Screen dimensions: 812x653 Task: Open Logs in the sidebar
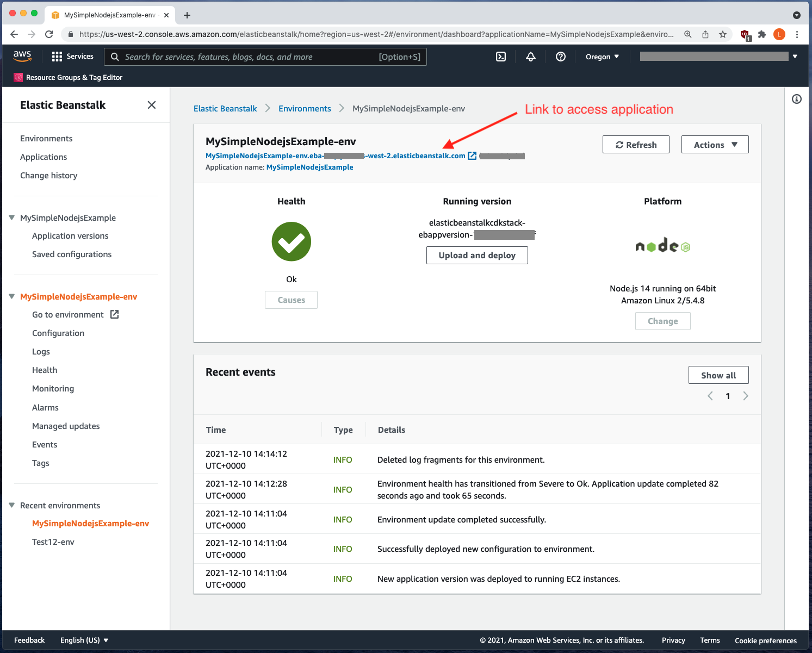click(41, 352)
